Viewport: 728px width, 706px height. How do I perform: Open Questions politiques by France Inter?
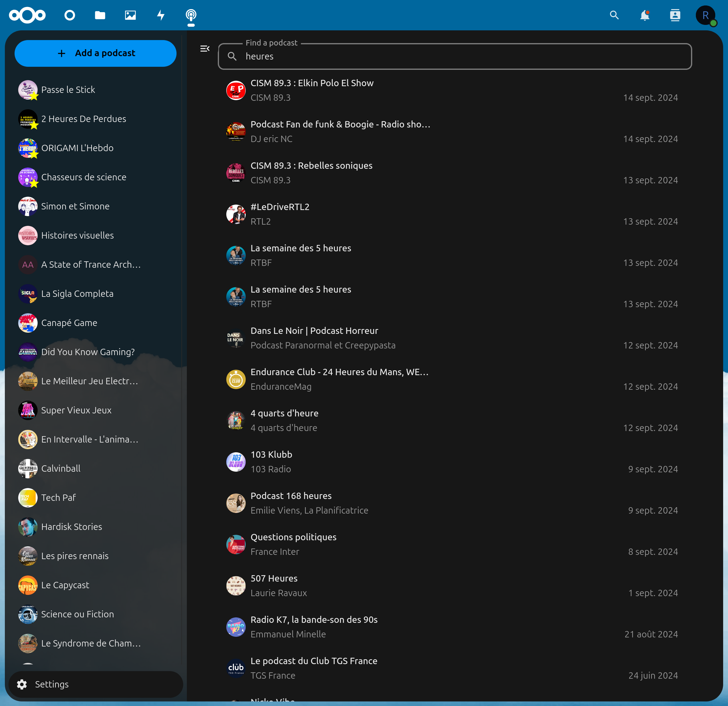[x=455, y=544]
